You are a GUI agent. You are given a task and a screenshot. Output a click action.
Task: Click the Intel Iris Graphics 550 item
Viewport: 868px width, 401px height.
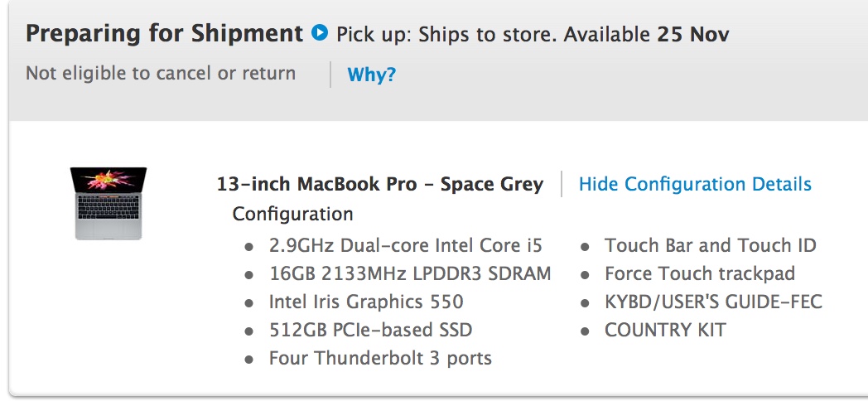pyautogui.click(x=366, y=302)
